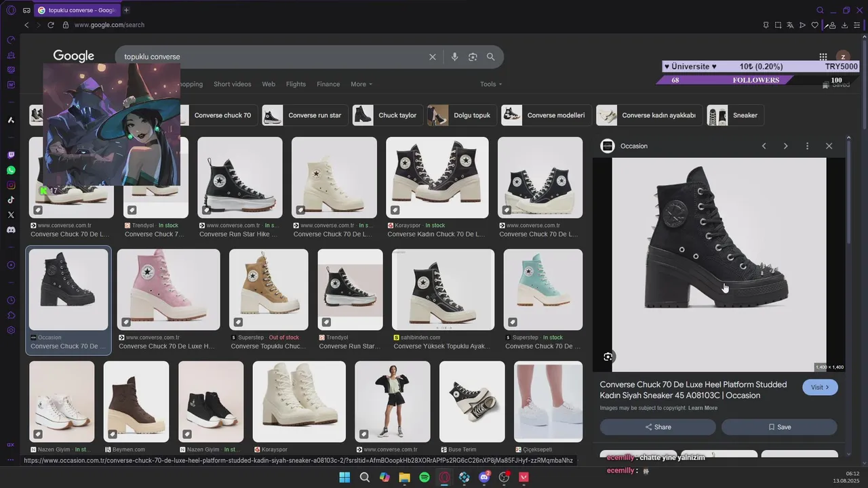Open the Beymen.com brown boot thumbnail
This screenshot has width=868, height=488.
pyautogui.click(x=136, y=402)
